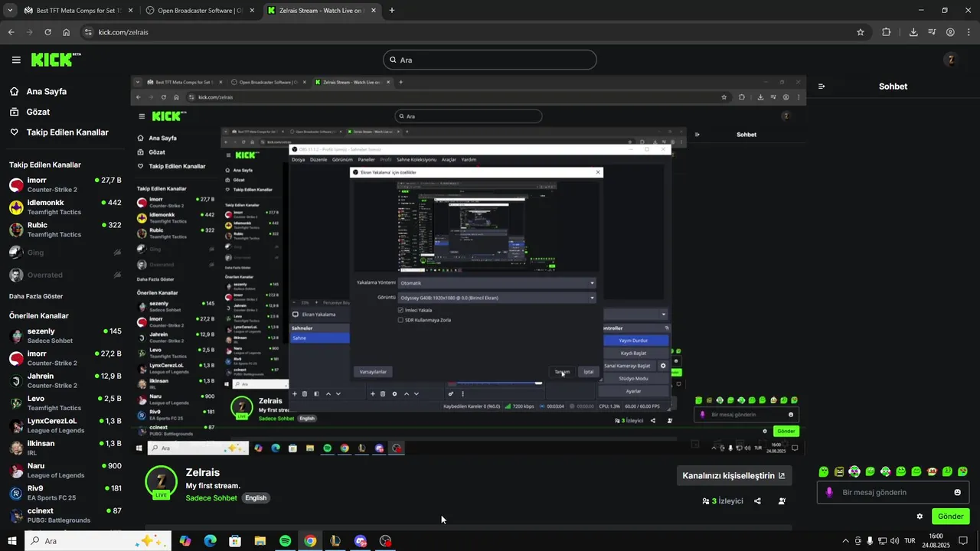The height and width of the screenshot is (551, 980).
Task: Click 3 İzleyici viewer count
Action: pos(722,501)
